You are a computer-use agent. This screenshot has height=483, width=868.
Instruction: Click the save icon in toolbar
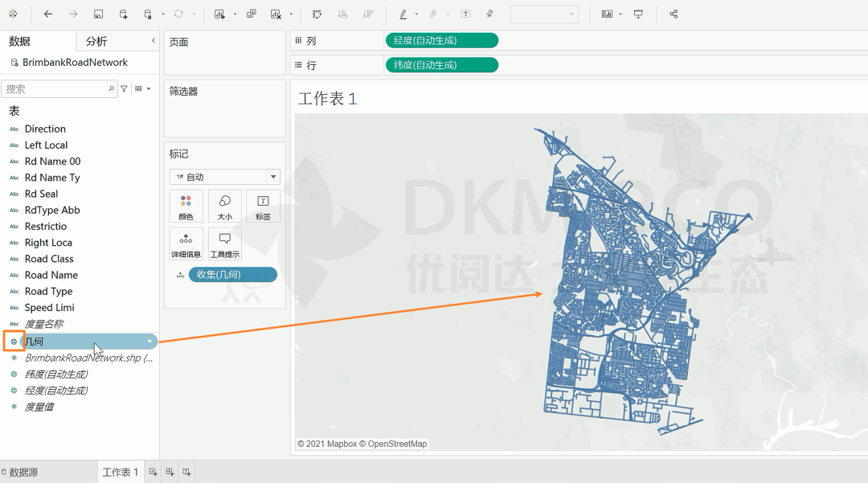click(98, 14)
